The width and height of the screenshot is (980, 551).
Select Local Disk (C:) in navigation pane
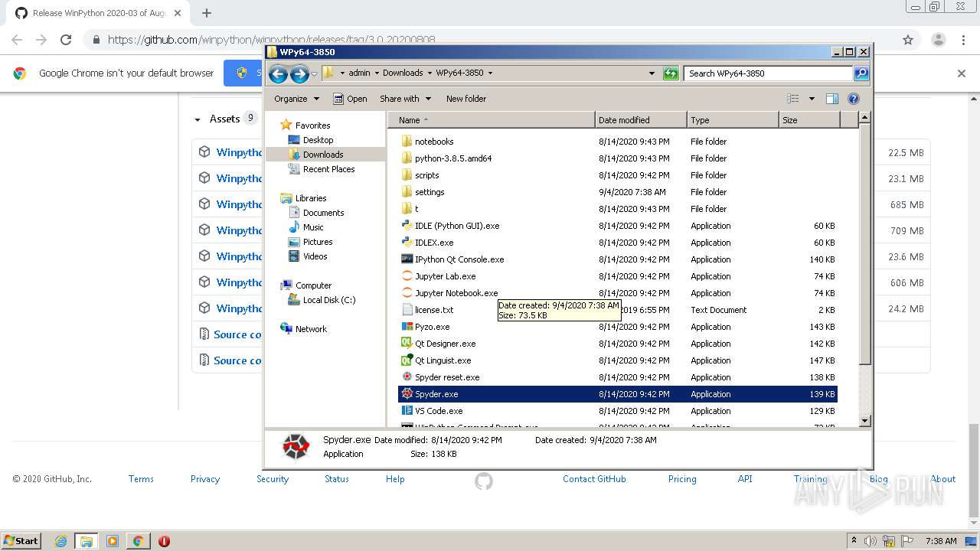[x=329, y=300]
